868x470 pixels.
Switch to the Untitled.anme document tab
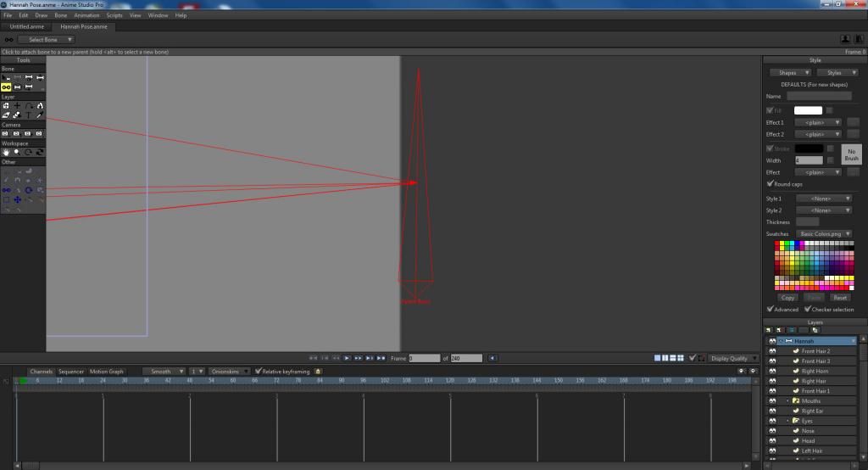26,26
